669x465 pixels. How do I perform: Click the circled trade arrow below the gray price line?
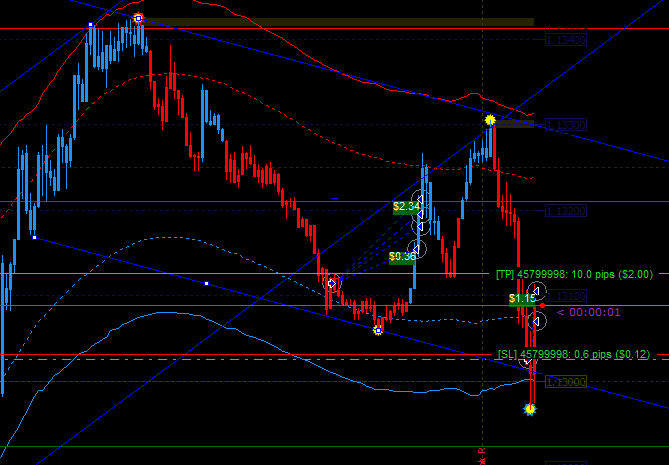coord(537,321)
